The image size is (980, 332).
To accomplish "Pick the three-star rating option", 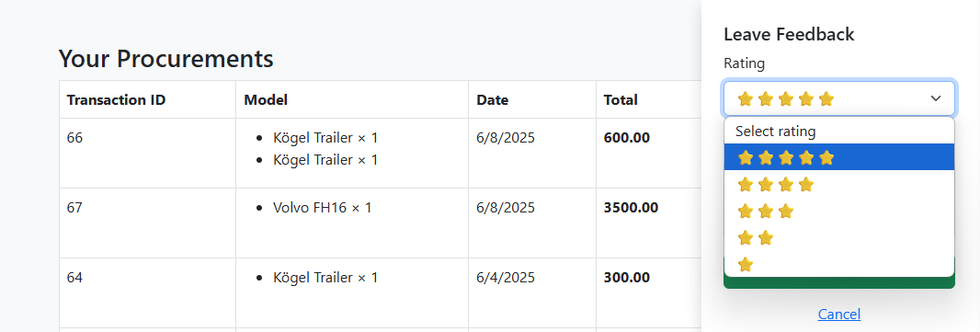I will click(x=838, y=211).
